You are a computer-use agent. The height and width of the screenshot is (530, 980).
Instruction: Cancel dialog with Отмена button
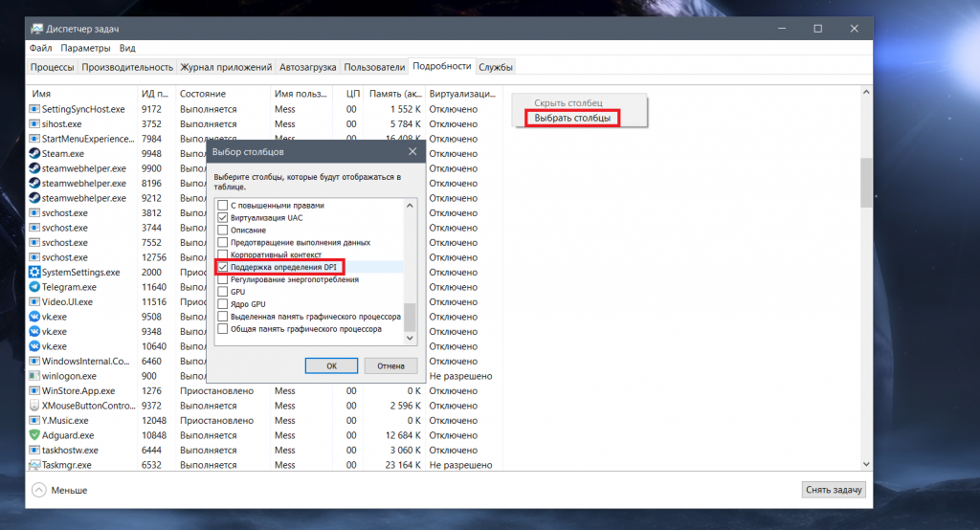click(x=390, y=365)
